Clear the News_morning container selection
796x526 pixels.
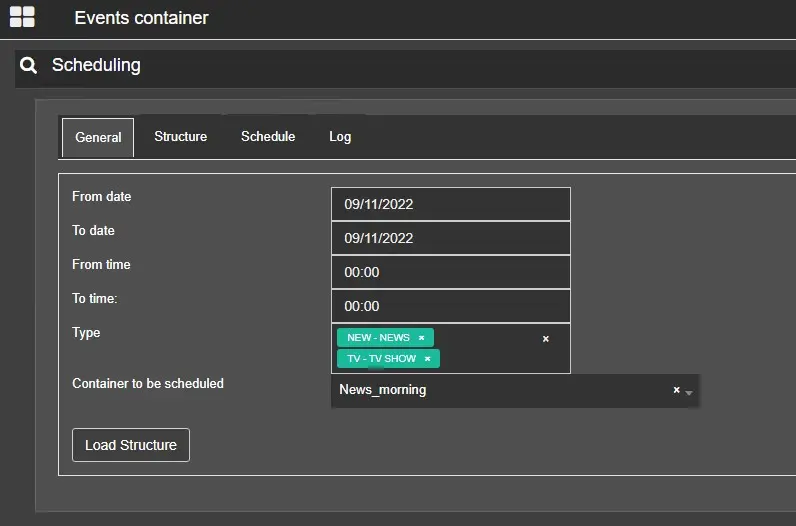tap(676, 390)
